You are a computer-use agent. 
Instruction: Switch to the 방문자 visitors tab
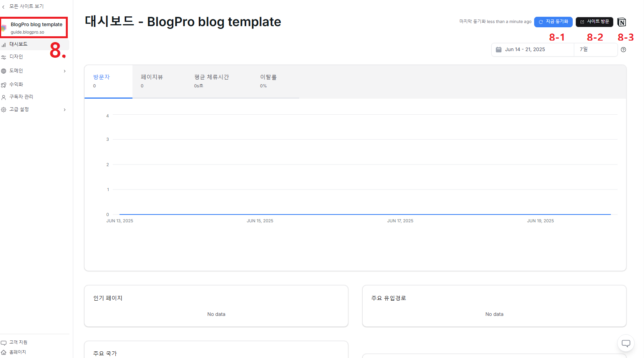[x=108, y=82]
